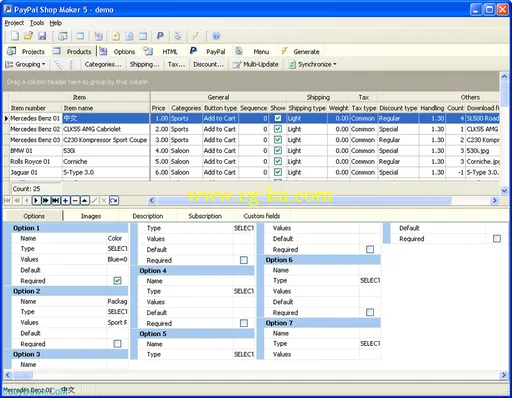Uncheck Required under Option 1

(x=117, y=281)
